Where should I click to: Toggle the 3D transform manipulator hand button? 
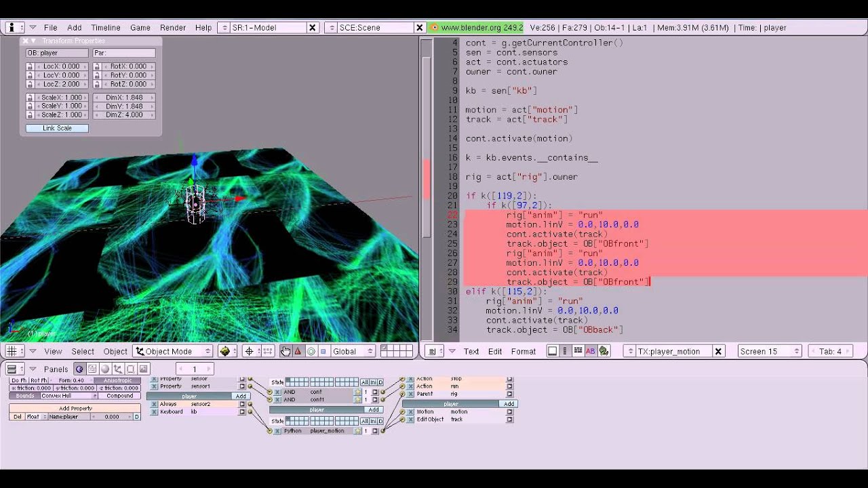tap(285, 351)
